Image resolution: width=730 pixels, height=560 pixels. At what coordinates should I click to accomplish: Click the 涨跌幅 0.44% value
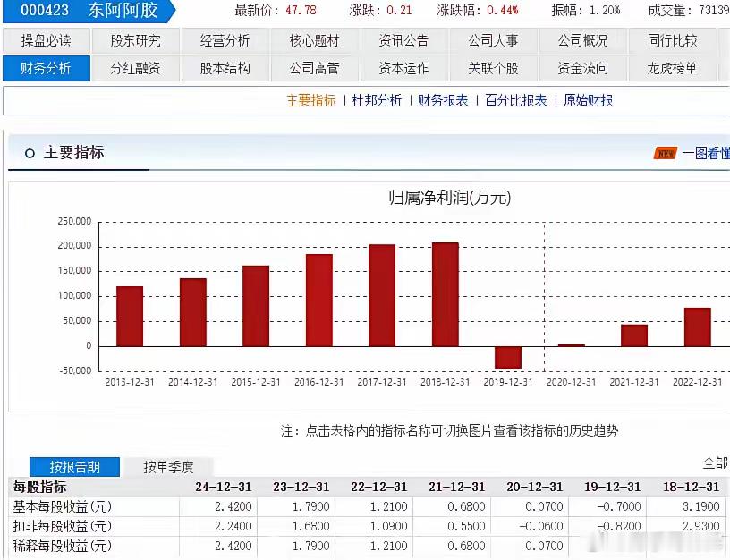point(503,10)
